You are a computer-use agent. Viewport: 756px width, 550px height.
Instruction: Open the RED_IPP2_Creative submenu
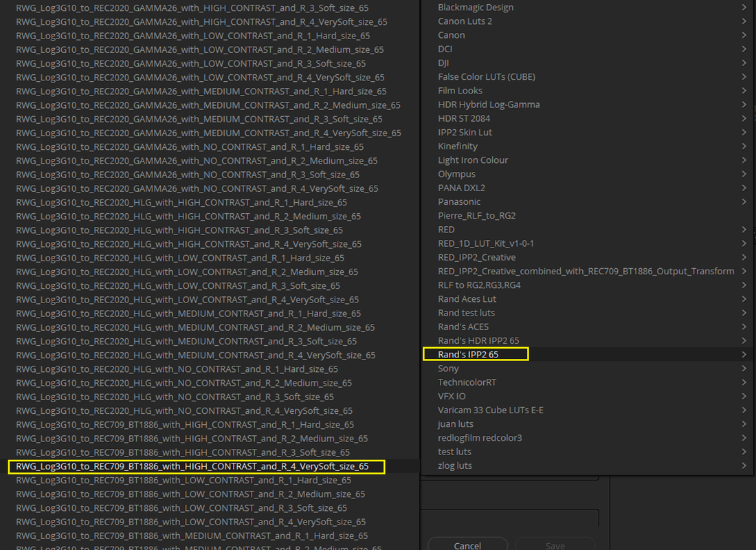(x=587, y=257)
